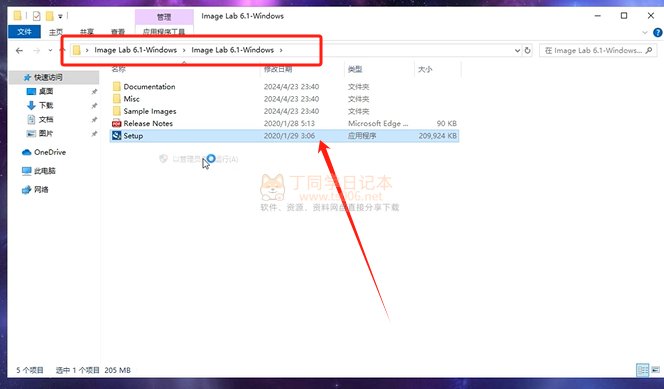Expand the address bar history dropdown
The height and width of the screenshot is (389, 664).
pyautogui.click(x=517, y=50)
